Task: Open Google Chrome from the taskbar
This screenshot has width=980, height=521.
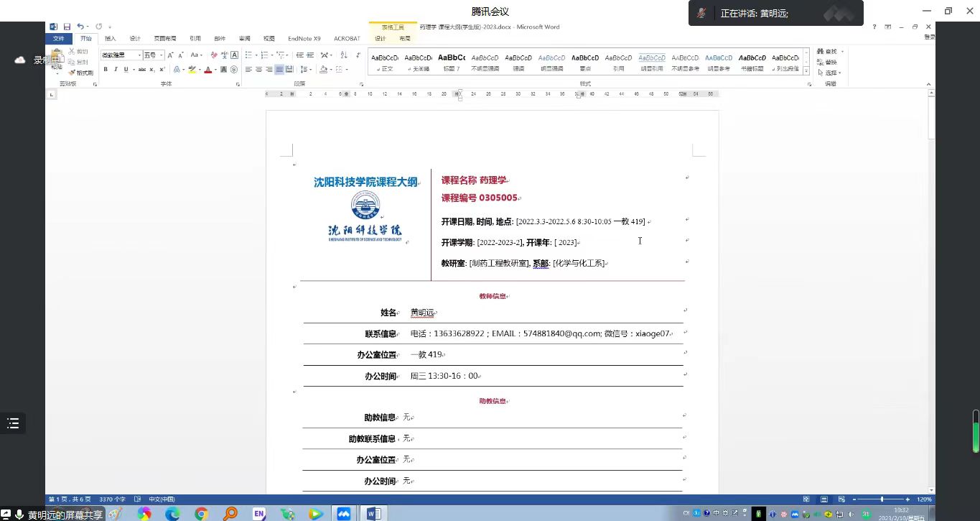Action: tap(201, 514)
